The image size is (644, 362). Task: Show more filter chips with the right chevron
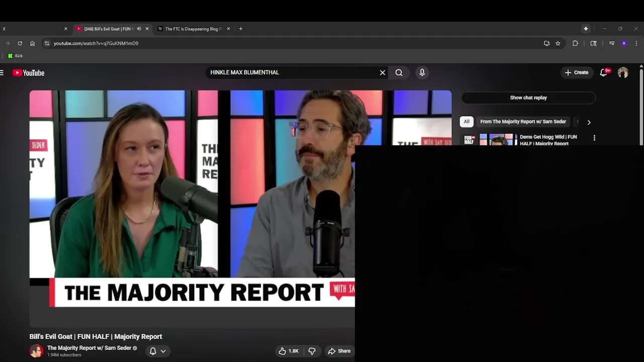pos(589,122)
